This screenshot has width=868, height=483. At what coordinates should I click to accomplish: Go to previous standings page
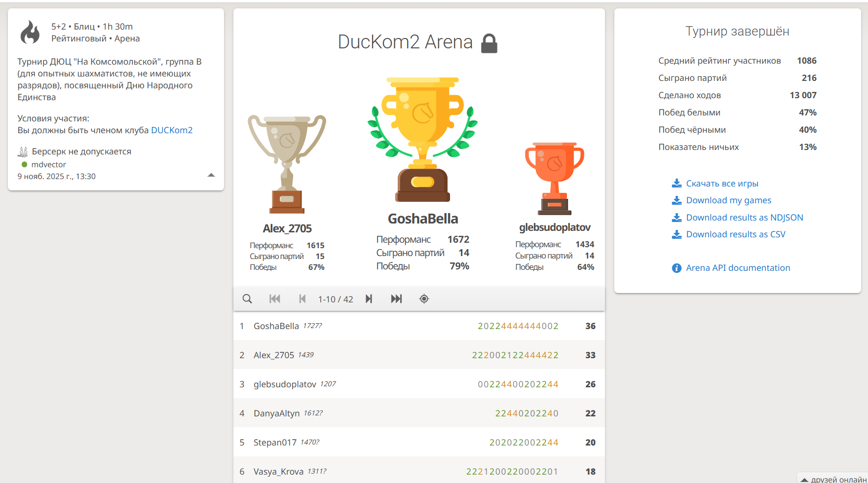click(x=302, y=299)
